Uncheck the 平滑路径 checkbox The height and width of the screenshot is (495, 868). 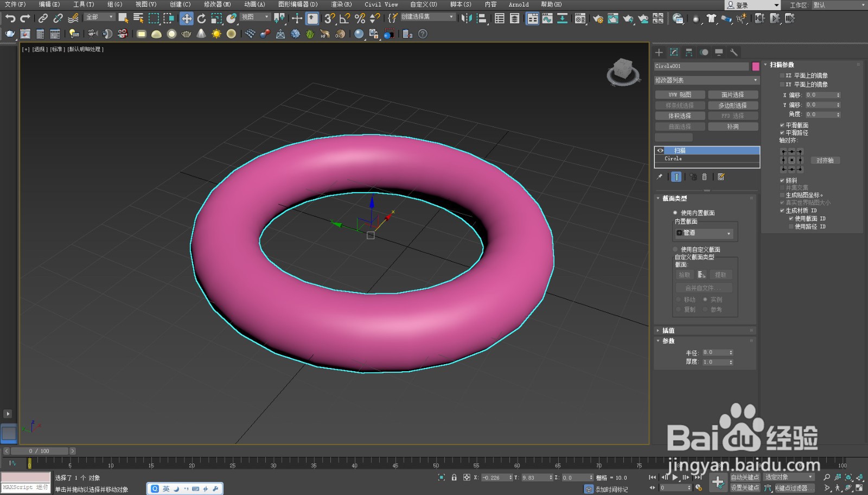coord(782,132)
